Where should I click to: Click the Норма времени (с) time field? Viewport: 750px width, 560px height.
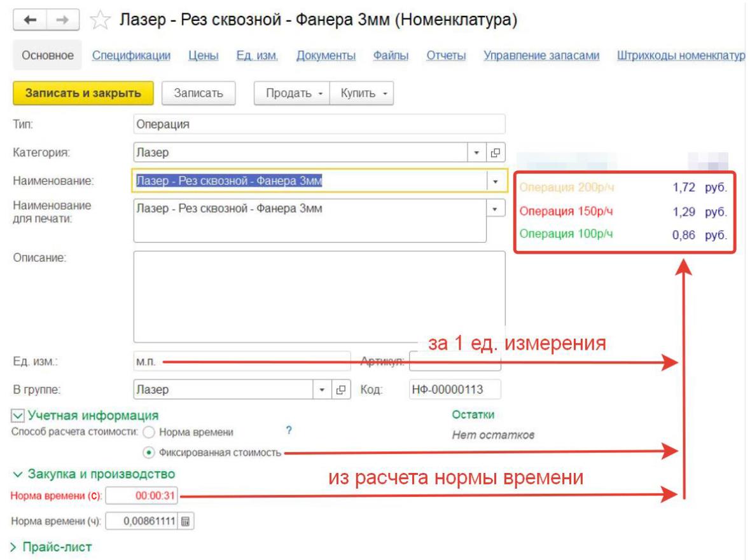[x=142, y=496]
